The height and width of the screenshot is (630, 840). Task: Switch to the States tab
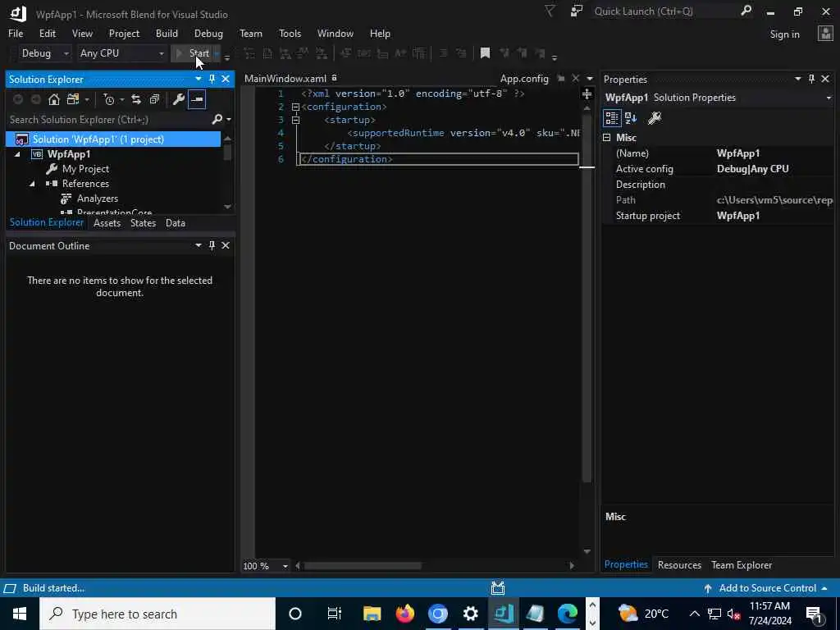143,223
